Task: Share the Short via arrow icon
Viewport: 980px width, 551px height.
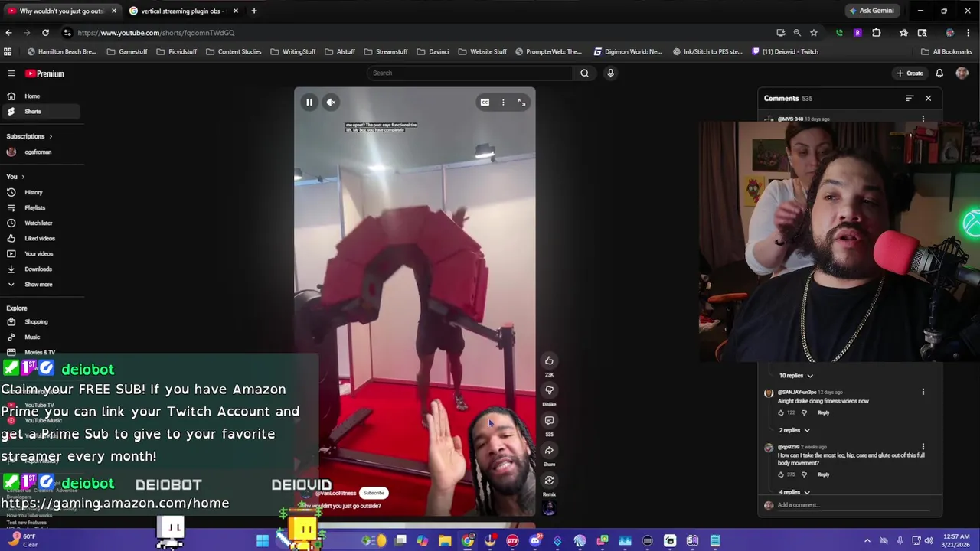Action: coord(549,450)
